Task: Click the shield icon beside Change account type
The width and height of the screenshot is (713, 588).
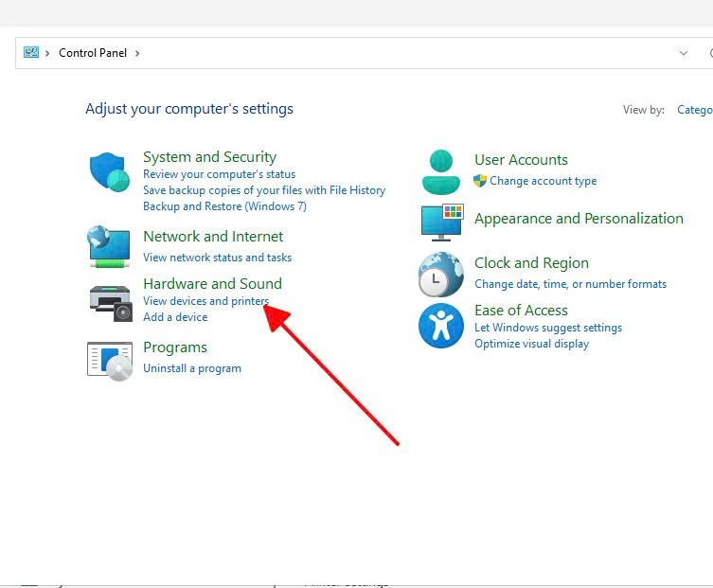Action: (480, 181)
